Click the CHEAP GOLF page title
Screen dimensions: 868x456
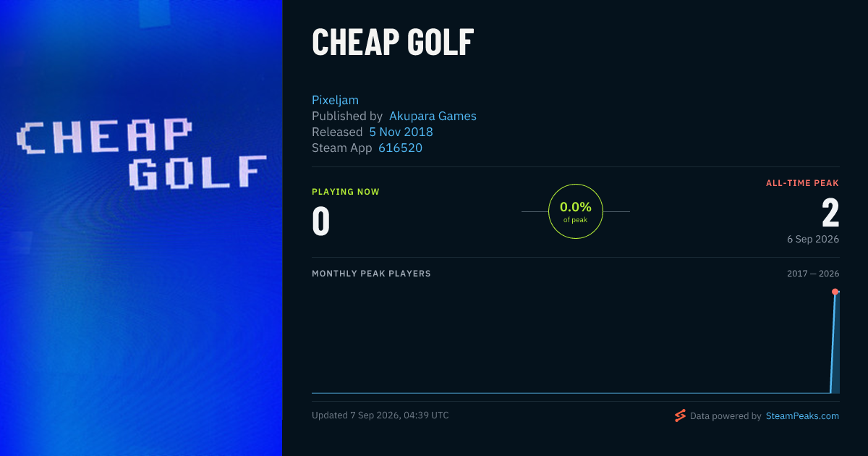click(393, 43)
